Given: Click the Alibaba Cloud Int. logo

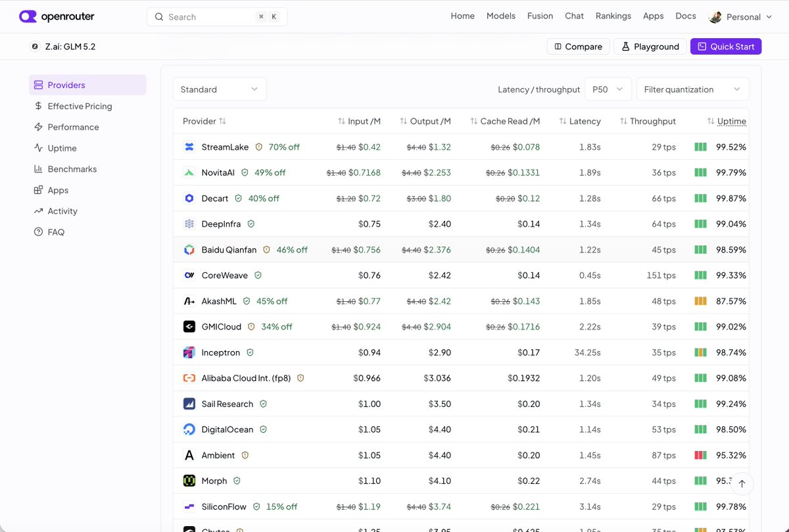Looking at the screenshot, I should [189, 378].
